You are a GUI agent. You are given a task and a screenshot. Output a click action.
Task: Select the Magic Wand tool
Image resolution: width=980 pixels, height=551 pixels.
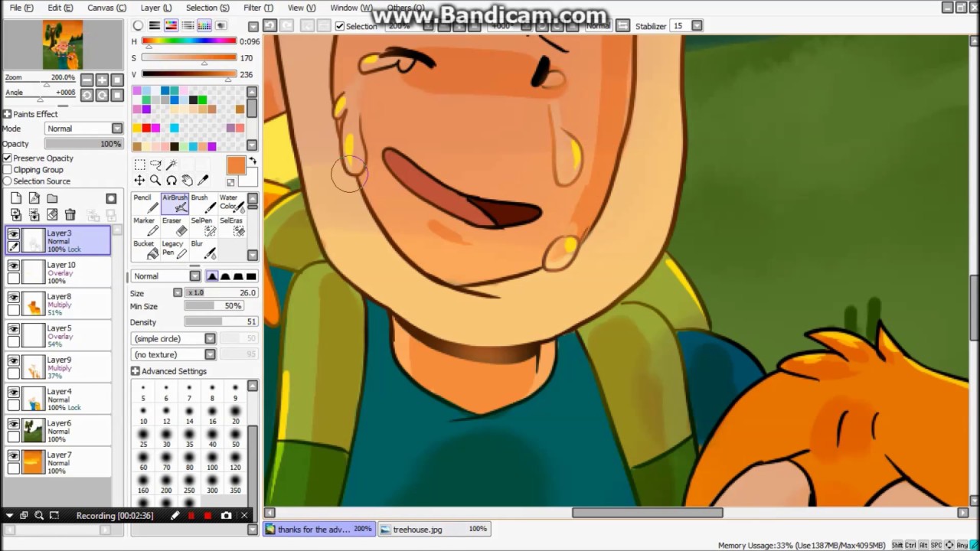(171, 165)
